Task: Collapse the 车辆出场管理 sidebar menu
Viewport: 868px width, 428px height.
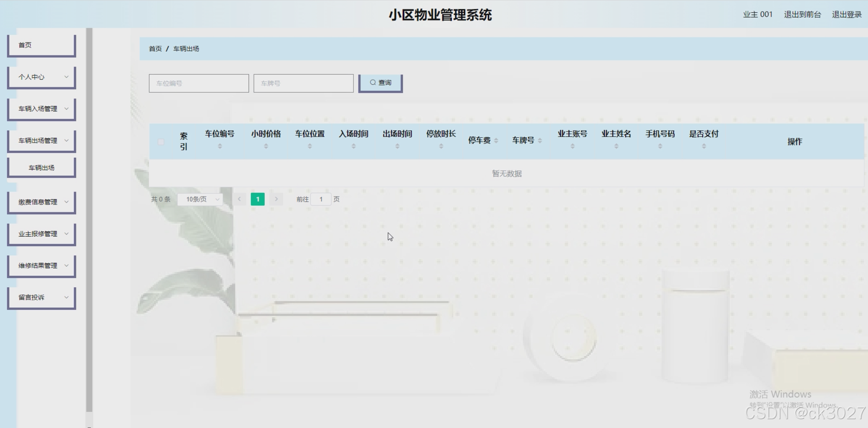Action: pyautogui.click(x=41, y=141)
